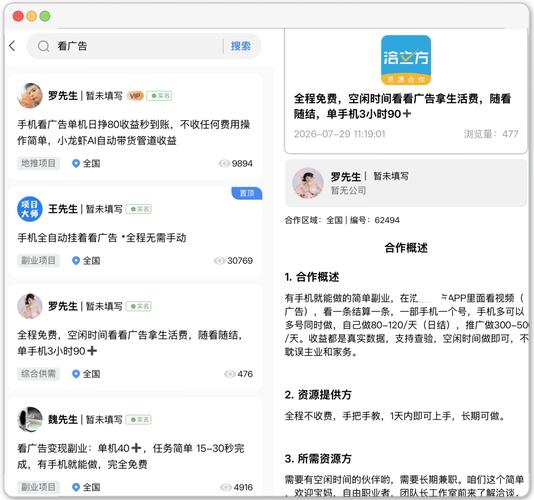Close the window with red button
Screen dimensions: 534x500
tap(18, 16)
